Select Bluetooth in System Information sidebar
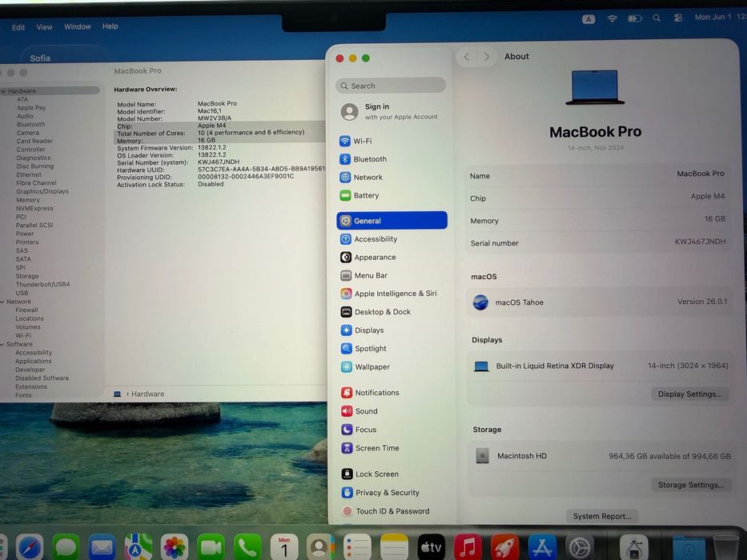 tap(30, 124)
